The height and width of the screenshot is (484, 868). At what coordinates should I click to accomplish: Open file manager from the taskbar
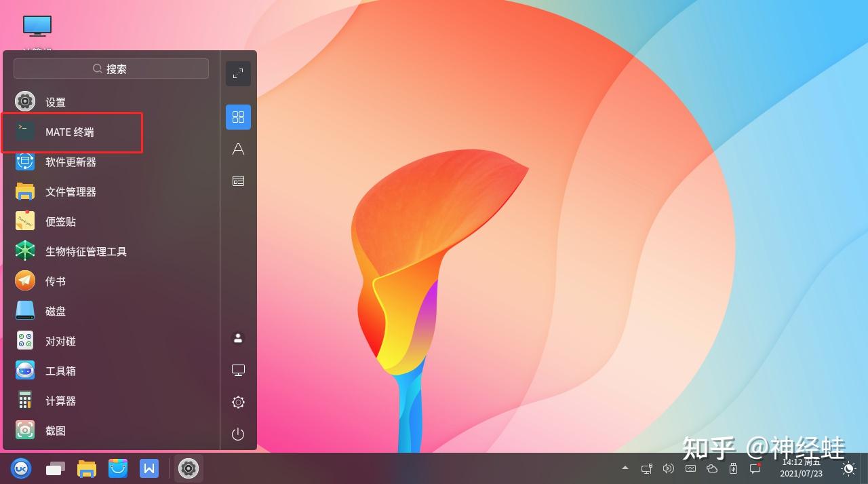pyautogui.click(x=86, y=468)
